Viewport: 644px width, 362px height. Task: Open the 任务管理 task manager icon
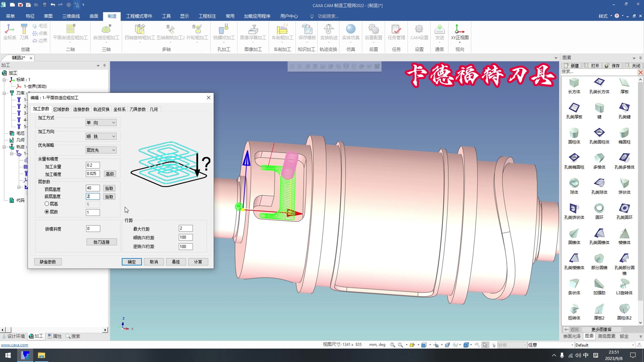pos(396,32)
